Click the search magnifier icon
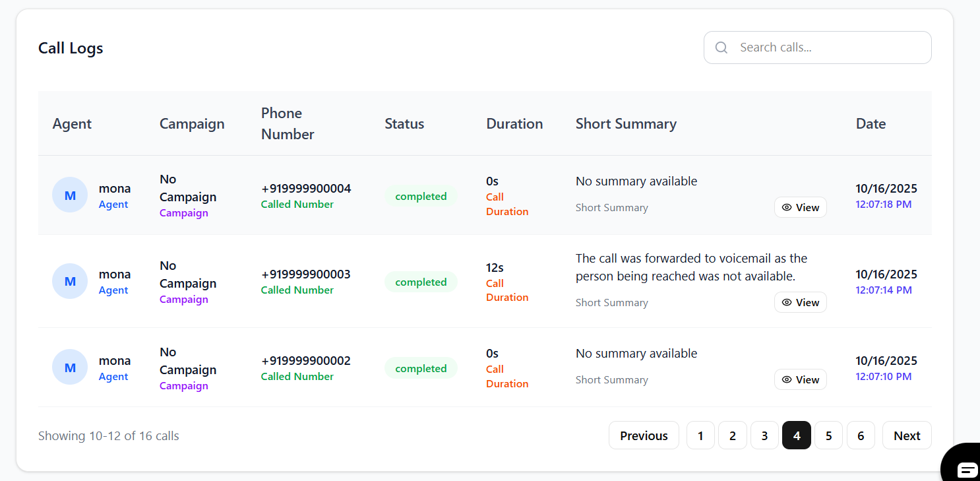Image resolution: width=980 pixels, height=481 pixels. pyautogui.click(x=721, y=48)
